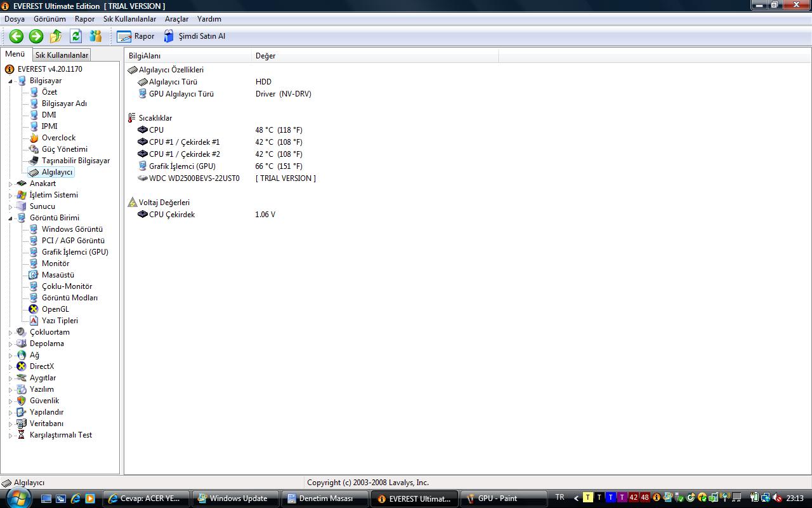
Task: Click the Ağ network globe icon
Action: tap(22, 355)
